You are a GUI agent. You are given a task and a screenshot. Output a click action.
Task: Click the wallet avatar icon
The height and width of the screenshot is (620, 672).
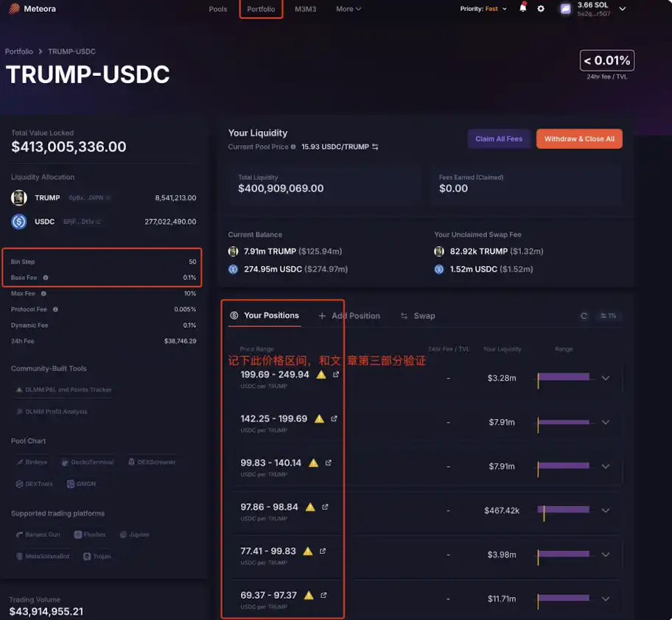tap(565, 9)
